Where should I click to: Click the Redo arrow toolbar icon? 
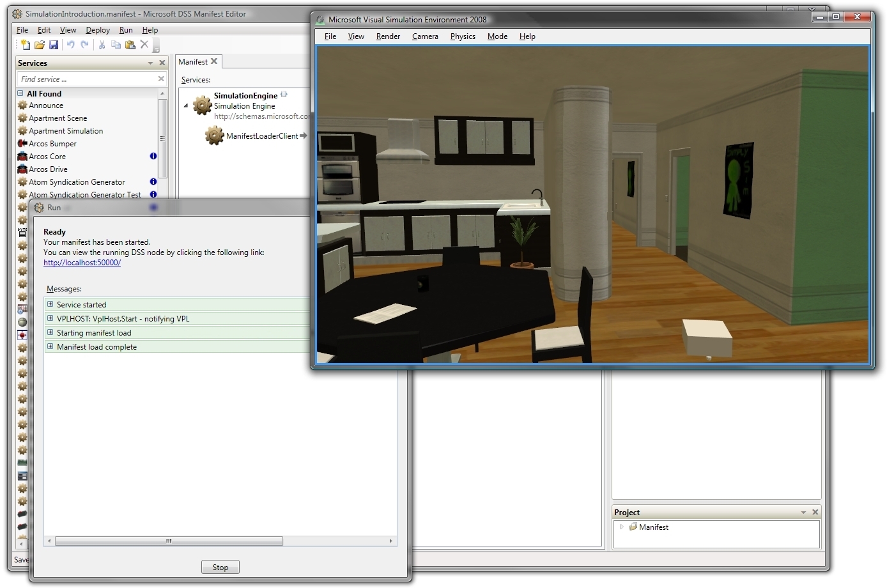pos(84,45)
